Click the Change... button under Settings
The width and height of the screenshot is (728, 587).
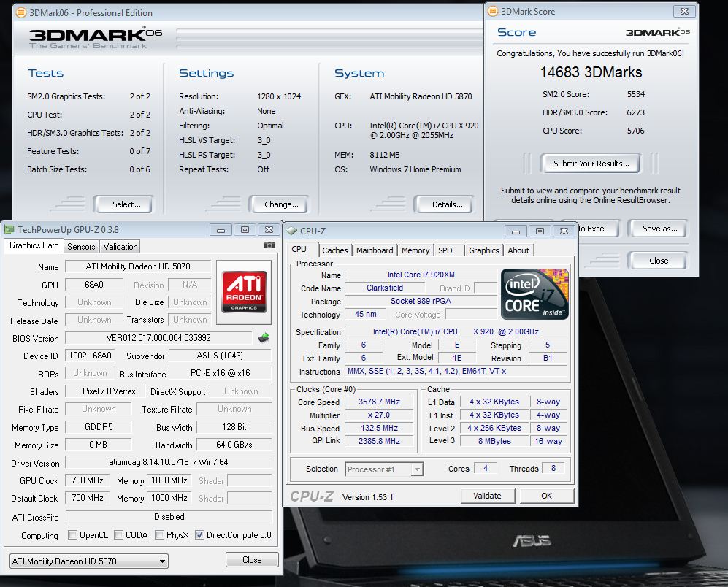click(x=278, y=204)
